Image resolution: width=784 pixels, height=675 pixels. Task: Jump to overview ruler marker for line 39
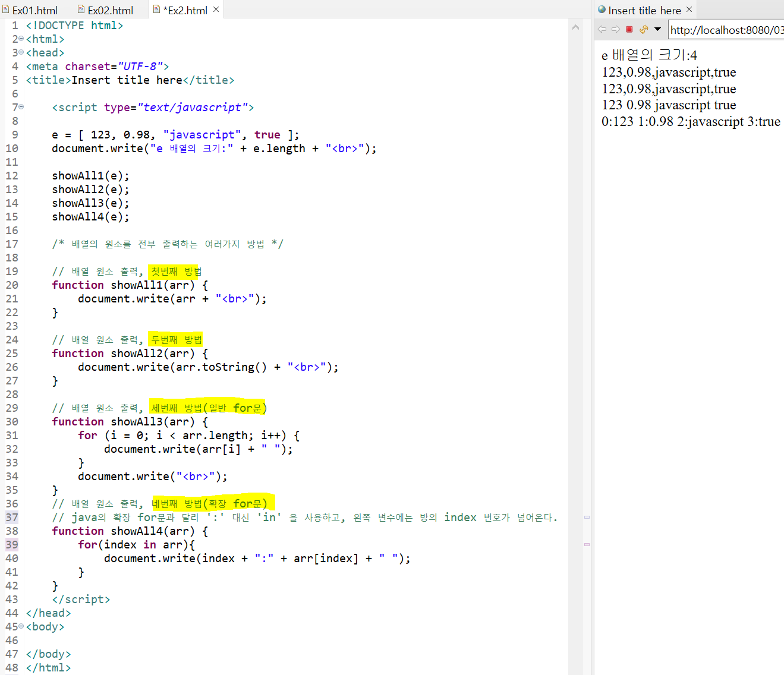coord(587,544)
